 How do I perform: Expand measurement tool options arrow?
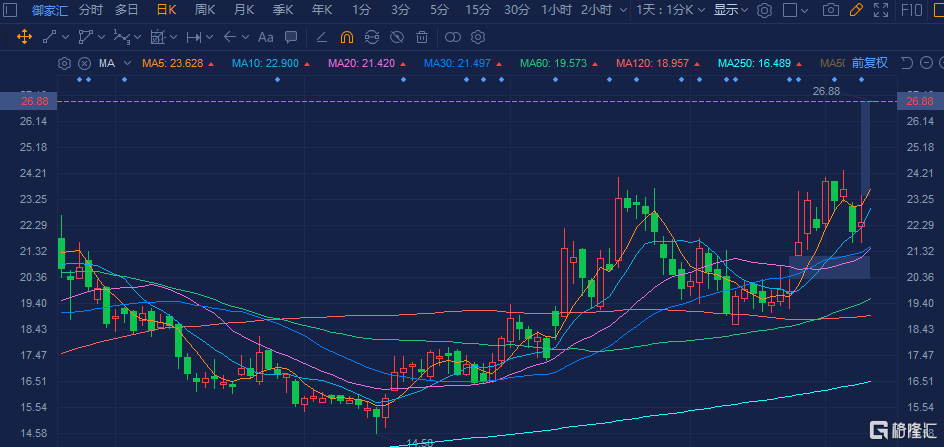(173, 37)
